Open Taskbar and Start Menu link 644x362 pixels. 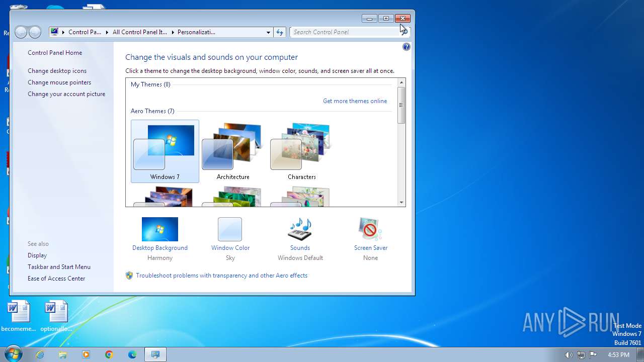[59, 267]
